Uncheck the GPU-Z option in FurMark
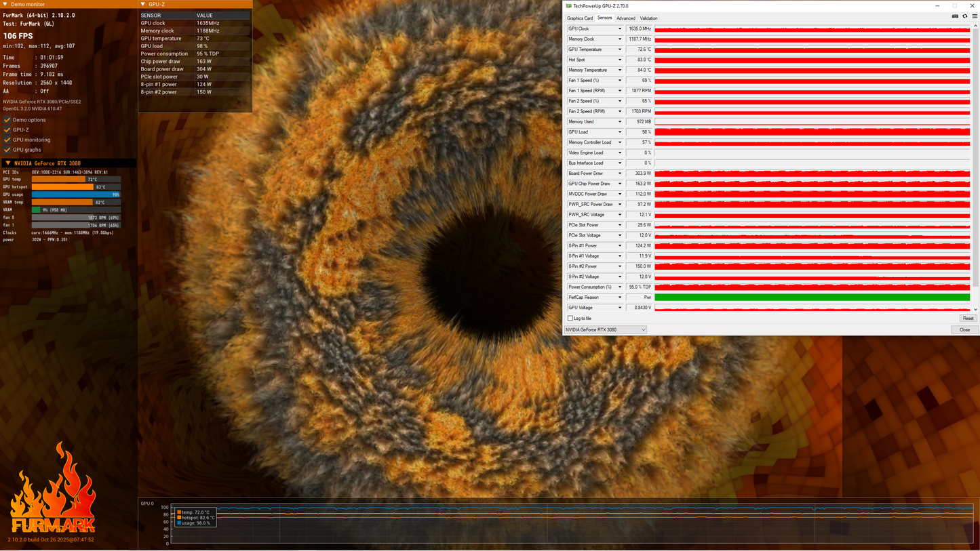980x551 pixels. (7, 130)
